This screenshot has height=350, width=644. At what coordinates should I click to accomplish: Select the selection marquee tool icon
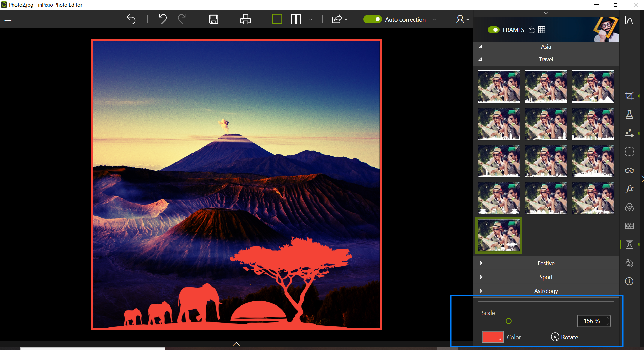pyautogui.click(x=629, y=152)
